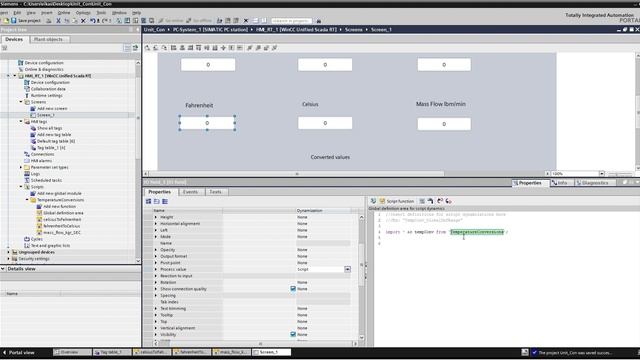The width and height of the screenshot is (640, 360).
Task: Click Add new global module
Action: (59, 193)
